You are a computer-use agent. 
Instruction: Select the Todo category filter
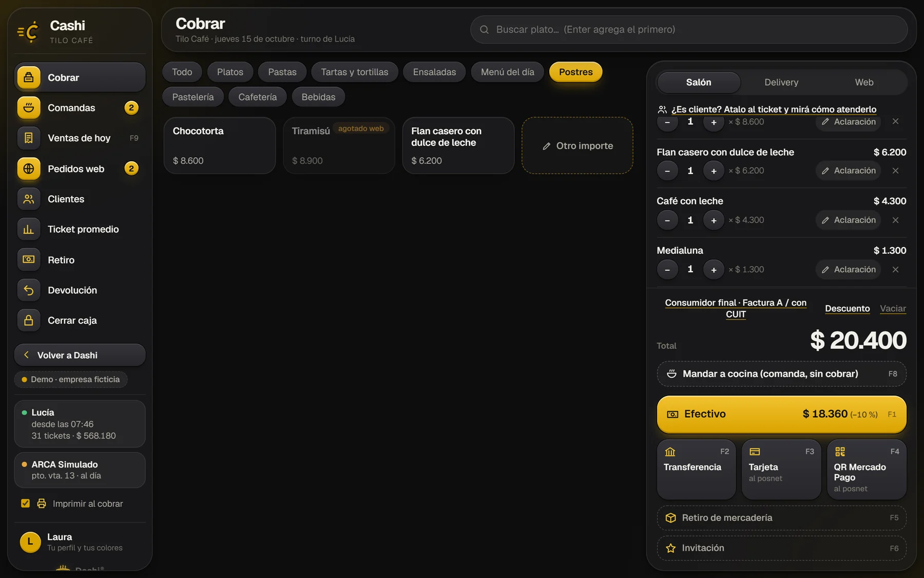point(182,72)
